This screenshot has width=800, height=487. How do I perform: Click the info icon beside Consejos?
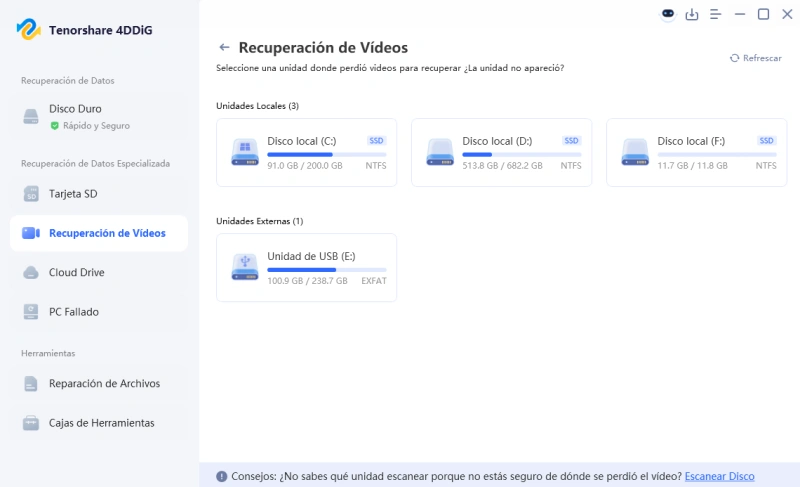(x=221, y=476)
